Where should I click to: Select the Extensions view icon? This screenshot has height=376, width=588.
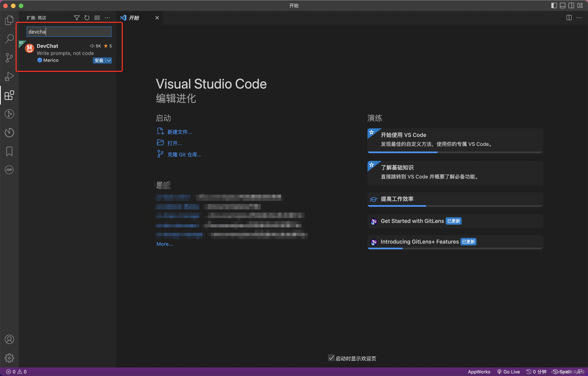point(9,95)
